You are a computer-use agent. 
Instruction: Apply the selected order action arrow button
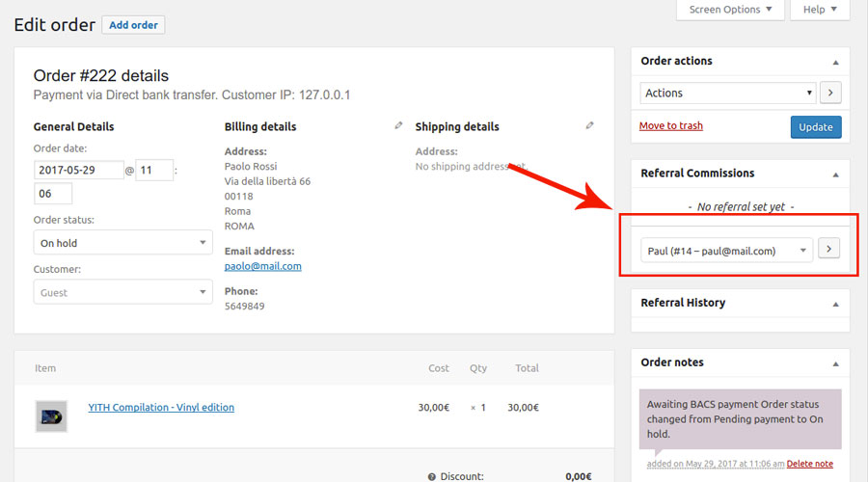click(830, 94)
